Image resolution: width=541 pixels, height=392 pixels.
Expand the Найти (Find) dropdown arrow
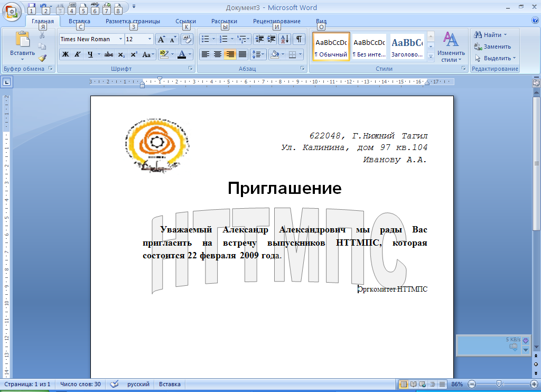pyautogui.click(x=505, y=35)
